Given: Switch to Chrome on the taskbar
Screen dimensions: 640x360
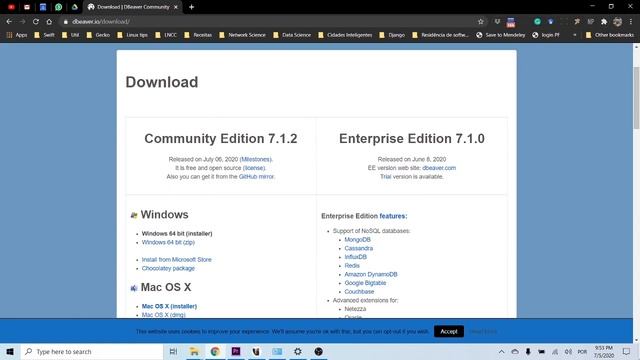Looking at the screenshot, I should pyautogui.click(x=215, y=351).
